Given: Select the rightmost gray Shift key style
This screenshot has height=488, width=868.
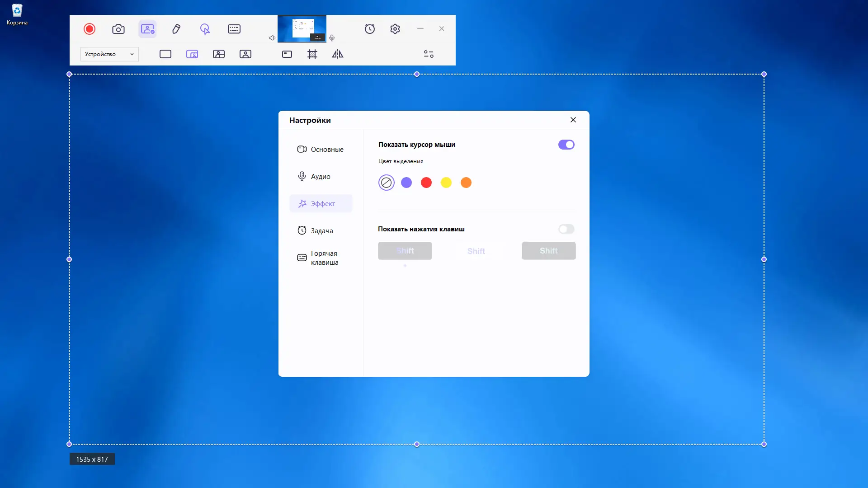Looking at the screenshot, I should click(548, 251).
